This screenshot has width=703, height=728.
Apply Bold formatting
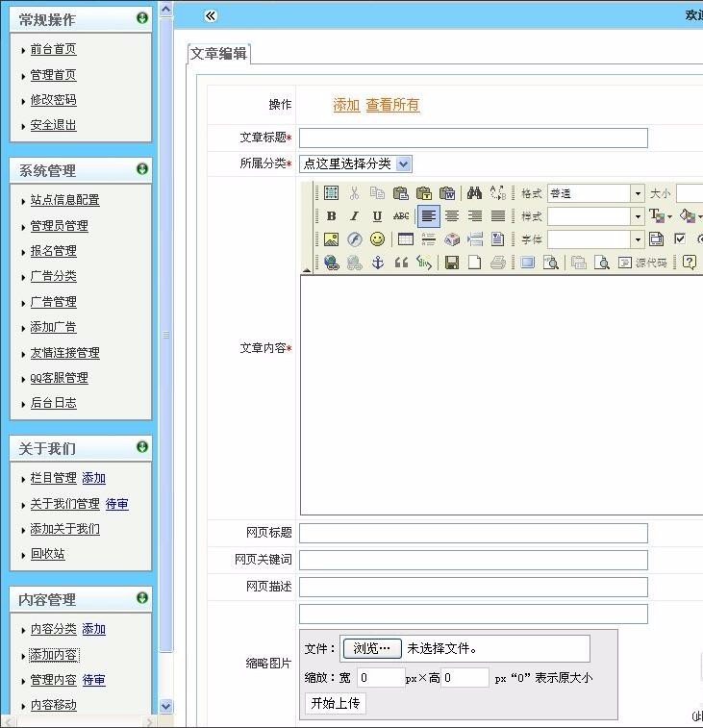(x=331, y=215)
